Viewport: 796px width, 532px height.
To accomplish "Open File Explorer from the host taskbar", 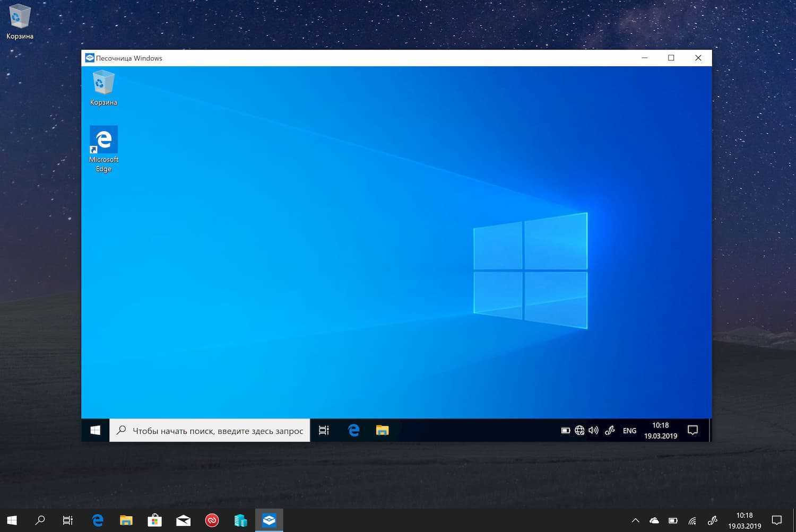I will 126,520.
